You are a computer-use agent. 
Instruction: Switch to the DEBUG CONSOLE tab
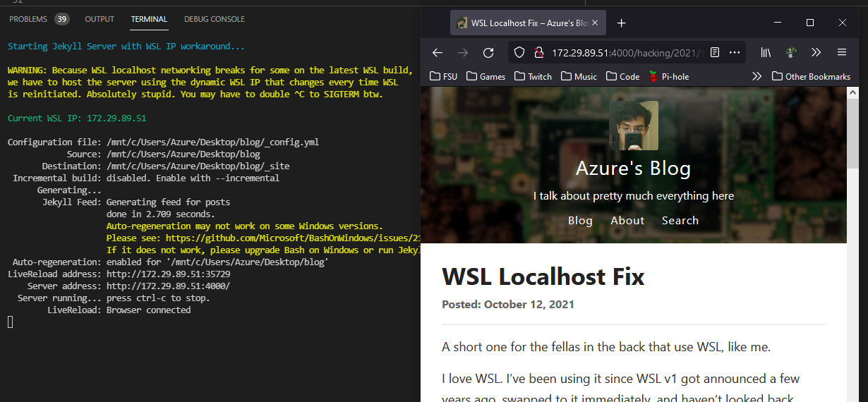pyautogui.click(x=215, y=19)
